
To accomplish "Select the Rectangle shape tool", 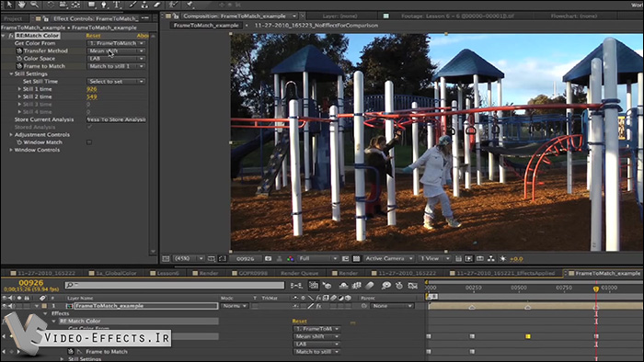I will click(92, 5).
